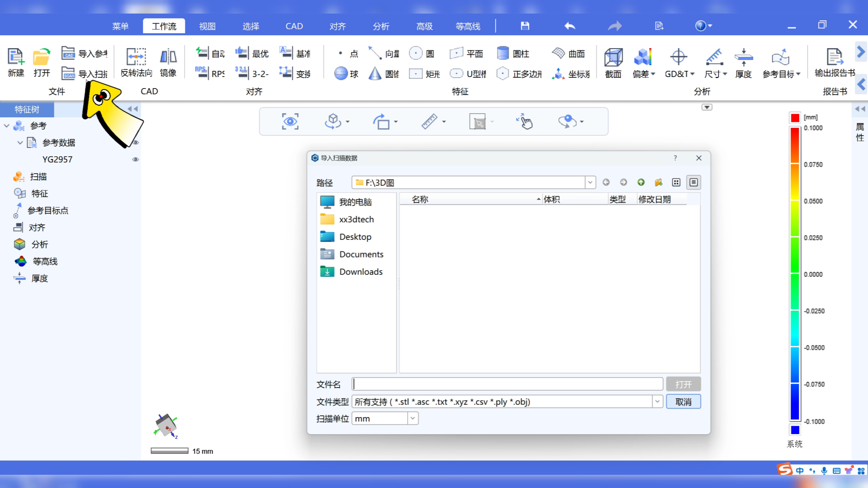Click Export Report (输出报告书)
Screen dimensions: 868x488
(x=834, y=62)
